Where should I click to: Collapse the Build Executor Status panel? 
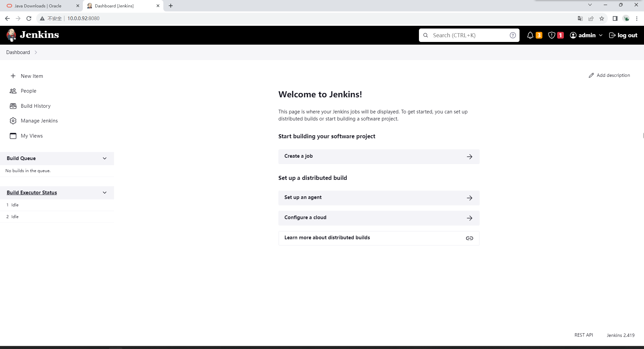pos(105,193)
